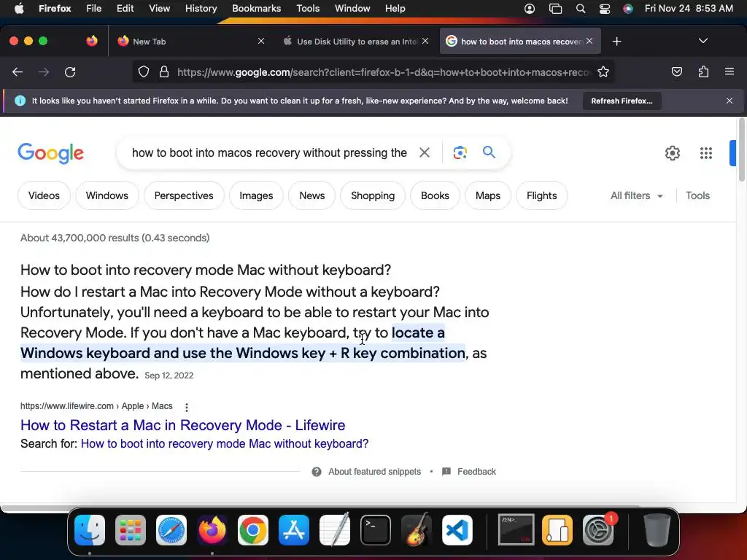Screen dimensions: 747x560
Task: Filter results by Perspectives
Action: point(184,195)
